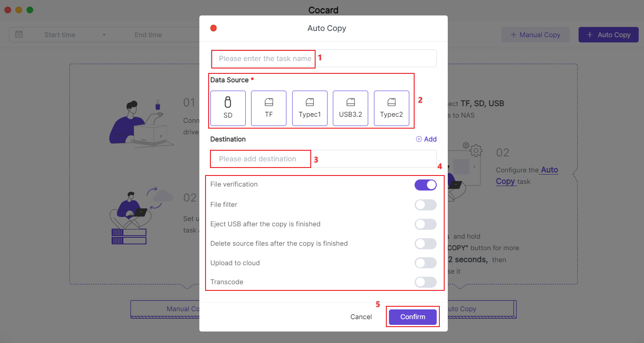Viewport: 644px width, 343px height.
Task: Close the Auto Copy dialog via red dot
Action: pos(213,28)
